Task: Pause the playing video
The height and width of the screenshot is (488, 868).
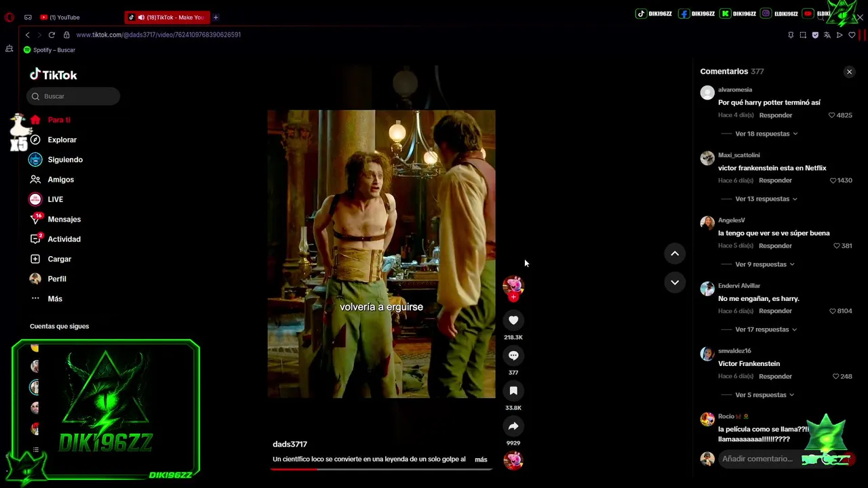Action: tap(381, 253)
